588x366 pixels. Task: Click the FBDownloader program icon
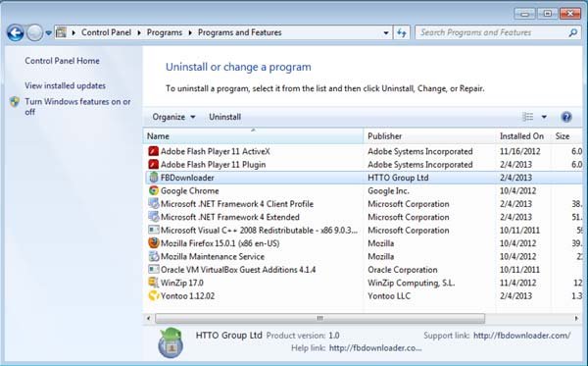point(154,178)
